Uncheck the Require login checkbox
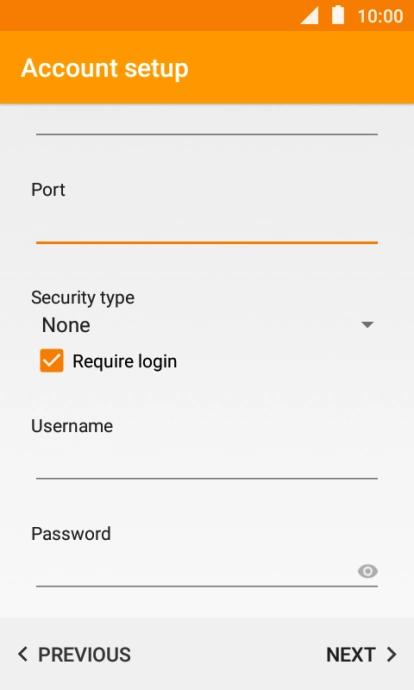414x690 pixels. [51, 361]
